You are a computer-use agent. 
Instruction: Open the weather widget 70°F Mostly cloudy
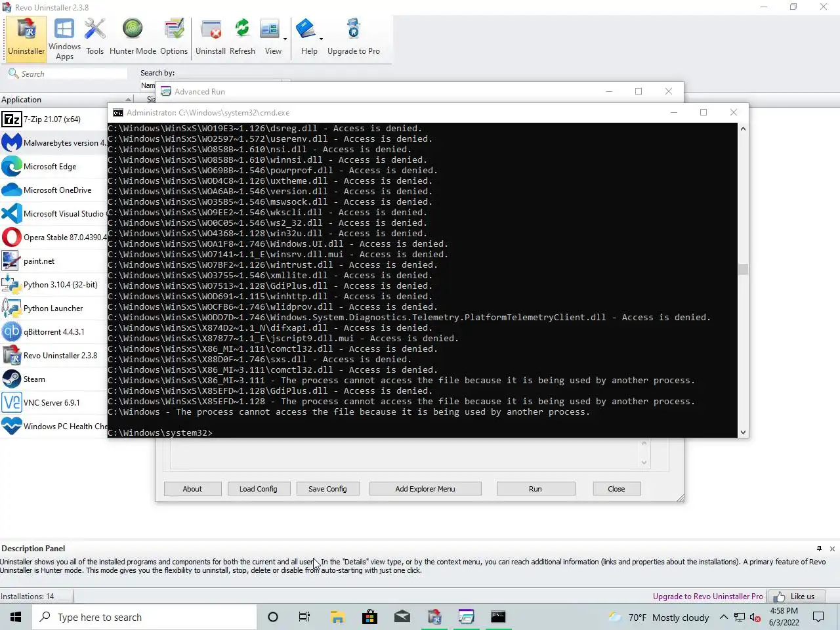[658, 617]
